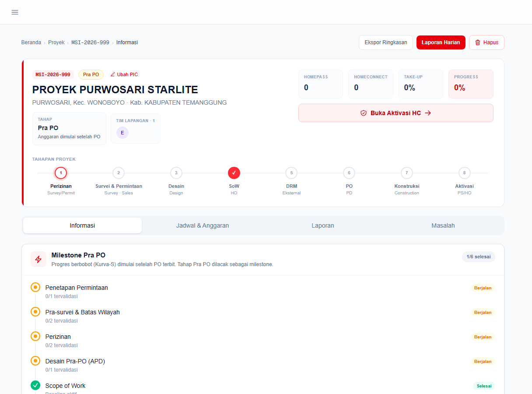Viewport: 532px width, 394px height.
Task: Open the Masalah tab
Action: click(443, 225)
